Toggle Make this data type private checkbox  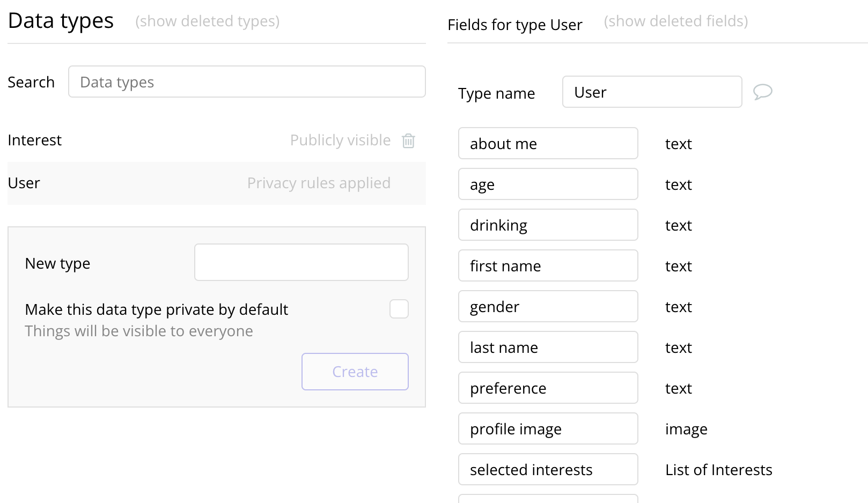pos(399,309)
